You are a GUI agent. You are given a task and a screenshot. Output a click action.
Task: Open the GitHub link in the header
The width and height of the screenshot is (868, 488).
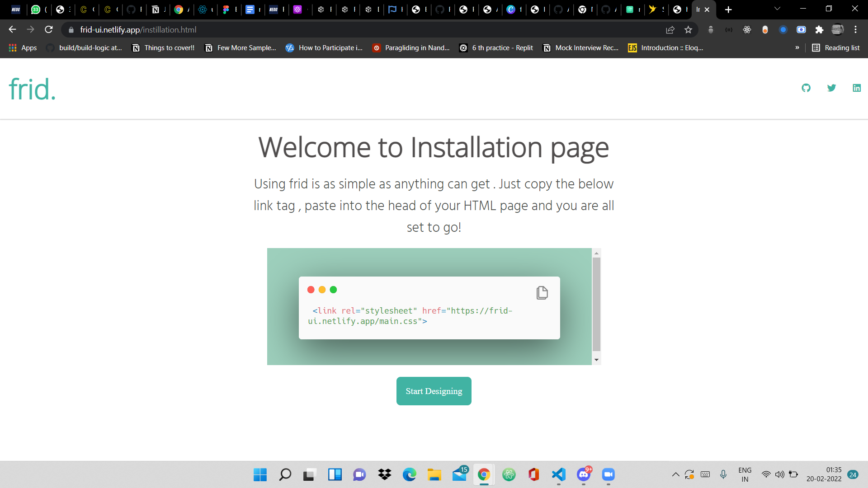[807, 88]
